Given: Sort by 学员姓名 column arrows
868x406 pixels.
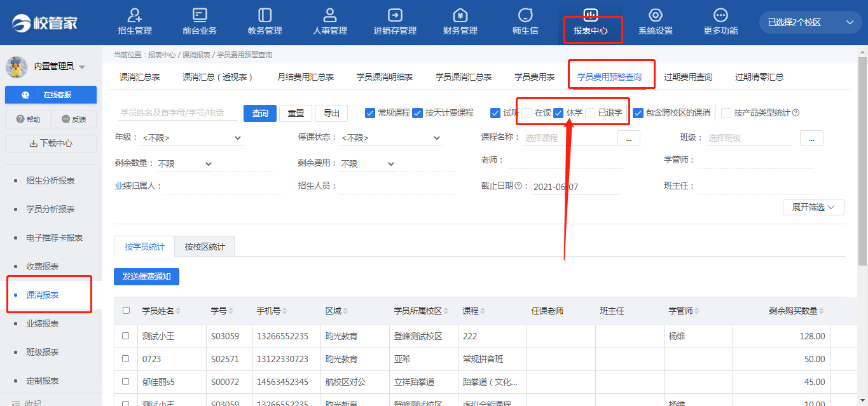Looking at the screenshot, I should (178, 311).
